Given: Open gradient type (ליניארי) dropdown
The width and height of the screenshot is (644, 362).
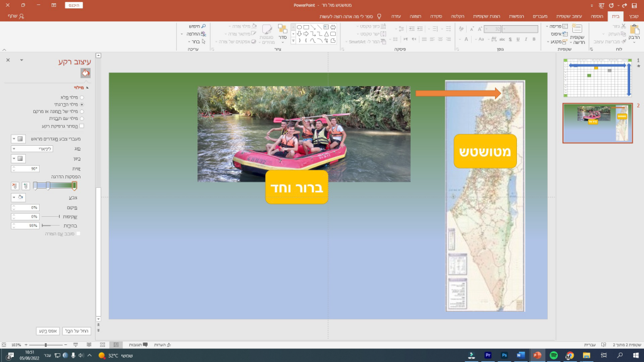Looking at the screenshot, I should click(32, 148).
